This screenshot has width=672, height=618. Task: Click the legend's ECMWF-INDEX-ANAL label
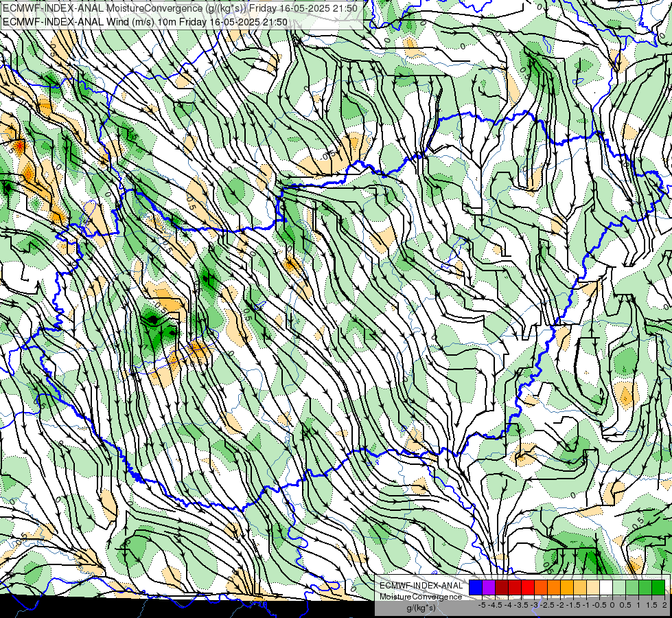[421, 586]
